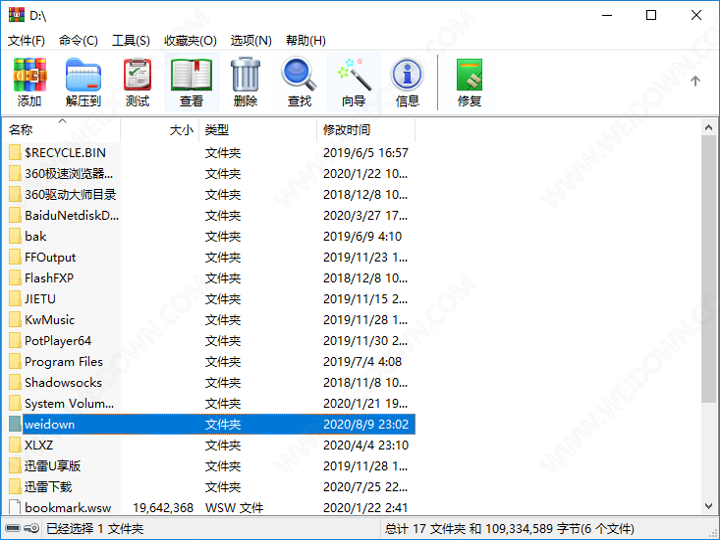Select the FlashFXP folder name
This screenshot has height=540, width=720.
[49, 278]
